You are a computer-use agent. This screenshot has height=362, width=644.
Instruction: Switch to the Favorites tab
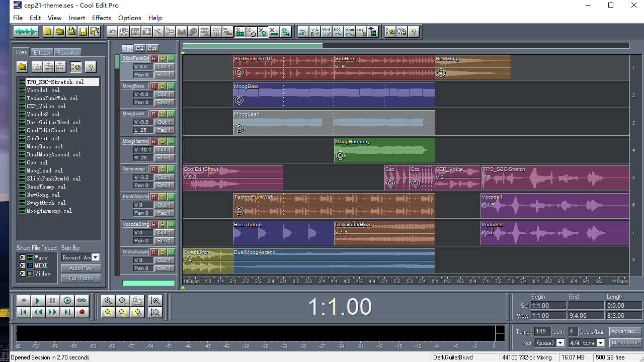(68, 53)
